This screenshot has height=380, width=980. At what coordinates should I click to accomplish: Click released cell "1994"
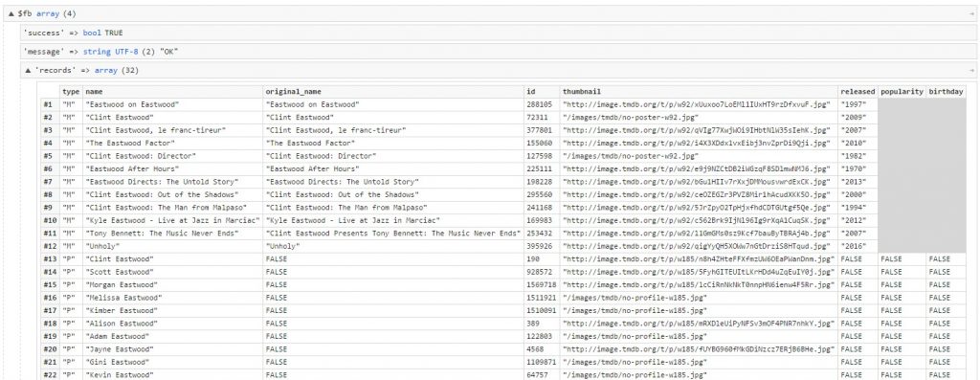pos(858,208)
